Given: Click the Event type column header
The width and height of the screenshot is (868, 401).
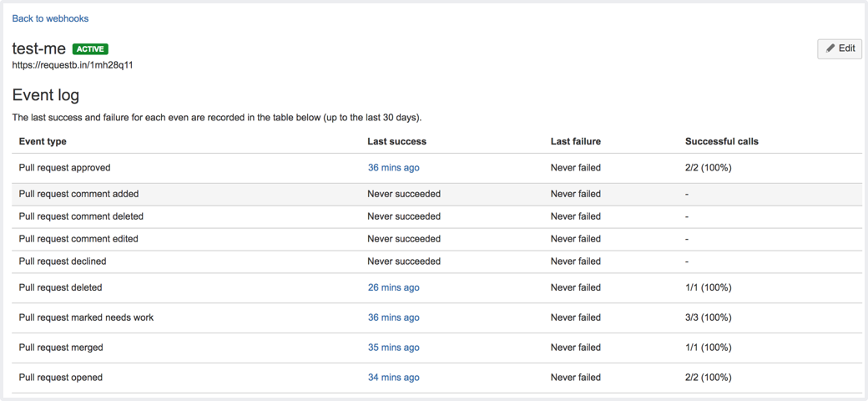Looking at the screenshot, I should (43, 141).
